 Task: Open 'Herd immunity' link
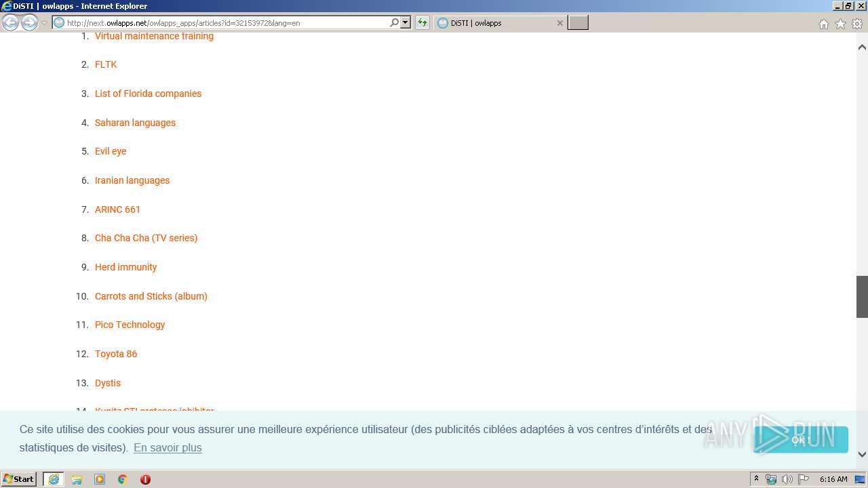tap(125, 267)
